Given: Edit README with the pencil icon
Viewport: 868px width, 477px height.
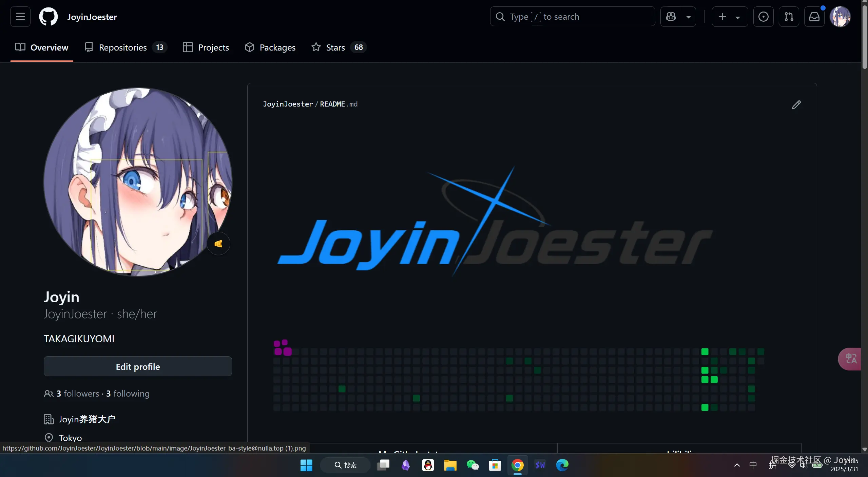Looking at the screenshot, I should [x=796, y=105].
